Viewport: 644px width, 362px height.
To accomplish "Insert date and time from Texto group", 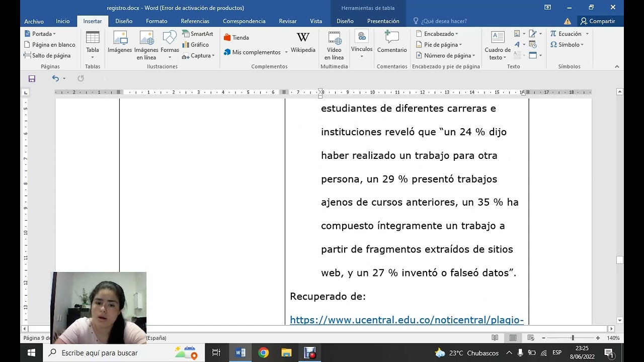I will click(x=533, y=45).
